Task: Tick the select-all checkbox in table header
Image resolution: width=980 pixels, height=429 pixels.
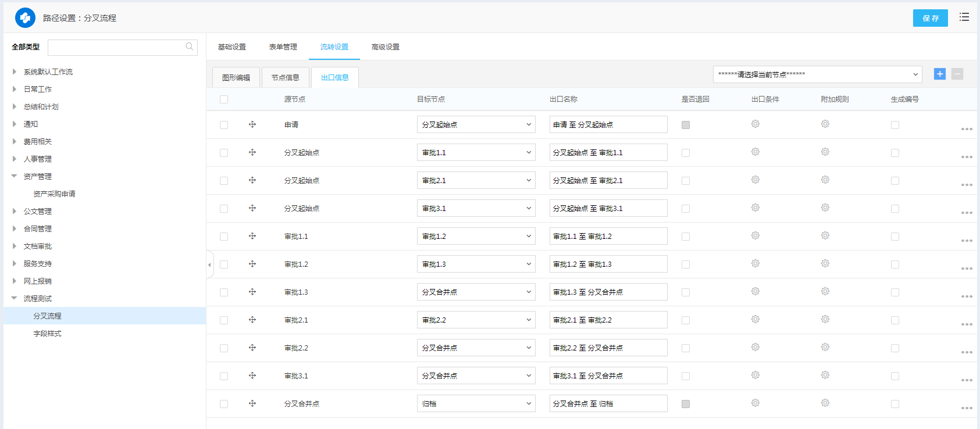Action: click(x=224, y=99)
